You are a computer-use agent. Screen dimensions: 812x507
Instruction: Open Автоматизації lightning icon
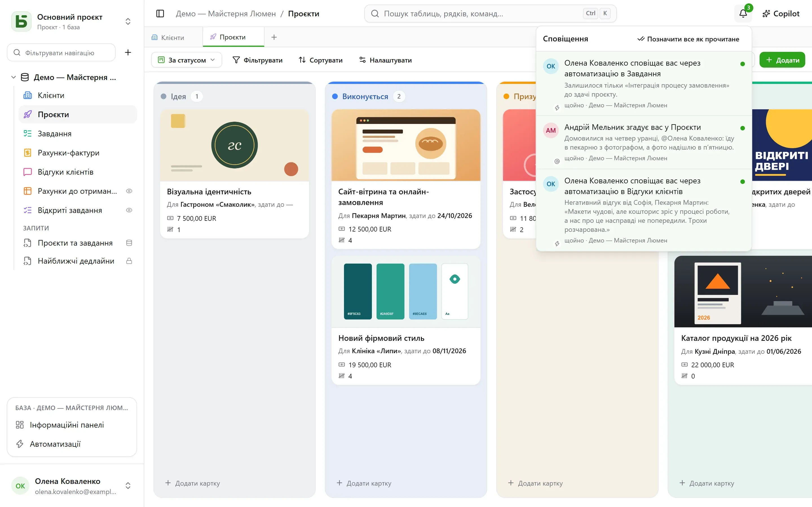(x=20, y=444)
